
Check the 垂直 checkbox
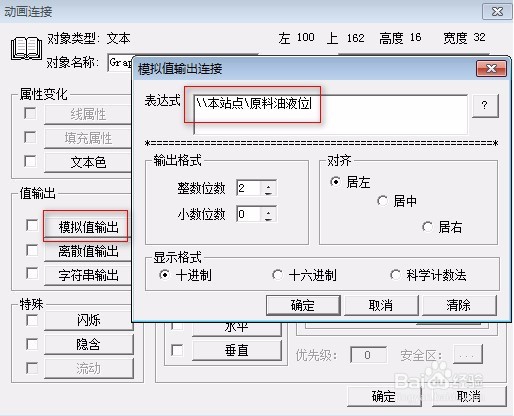(x=177, y=350)
